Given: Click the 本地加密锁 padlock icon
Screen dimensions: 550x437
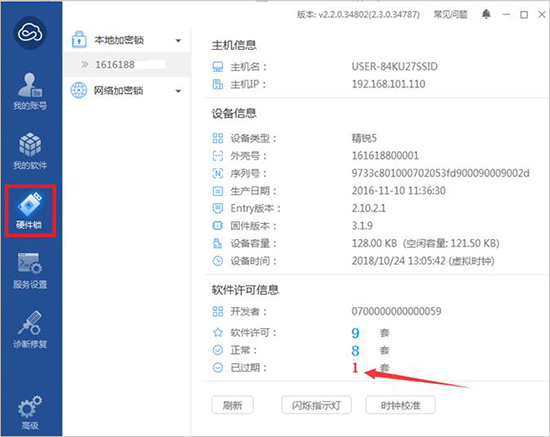Looking at the screenshot, I should point(79,40).
